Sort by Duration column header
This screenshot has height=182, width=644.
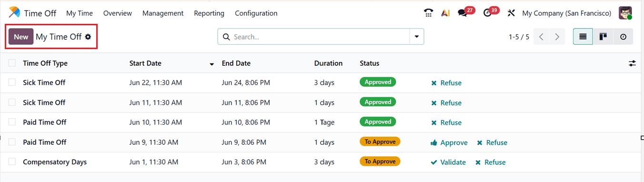click(328, 63)
